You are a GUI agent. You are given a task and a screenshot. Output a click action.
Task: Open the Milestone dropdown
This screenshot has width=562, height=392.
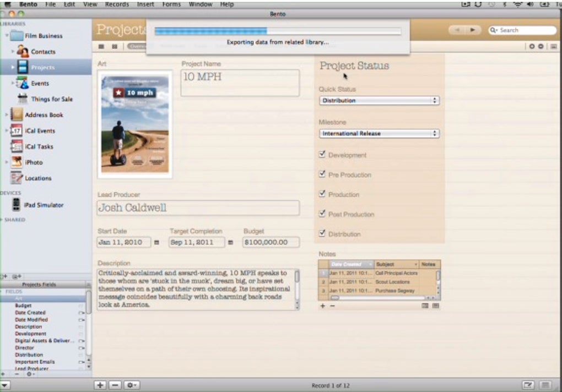[379, 134]
